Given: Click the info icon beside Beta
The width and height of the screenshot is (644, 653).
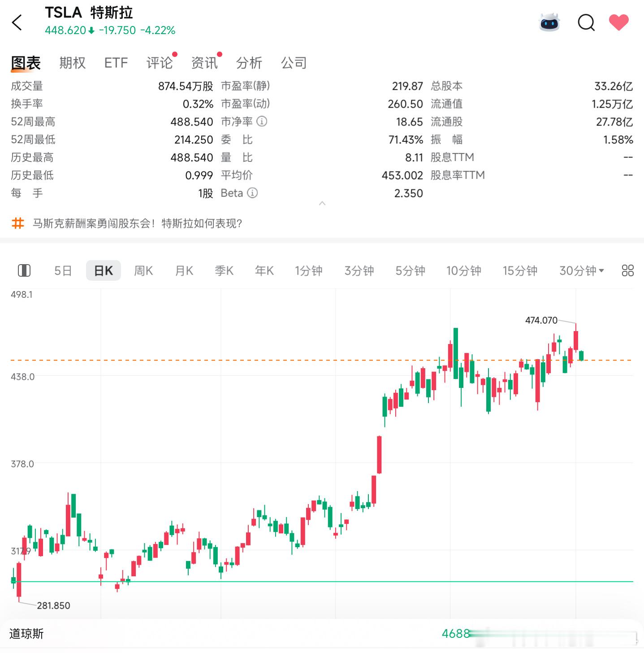Looking at the screenshot, I should click(x=252, y=193).
